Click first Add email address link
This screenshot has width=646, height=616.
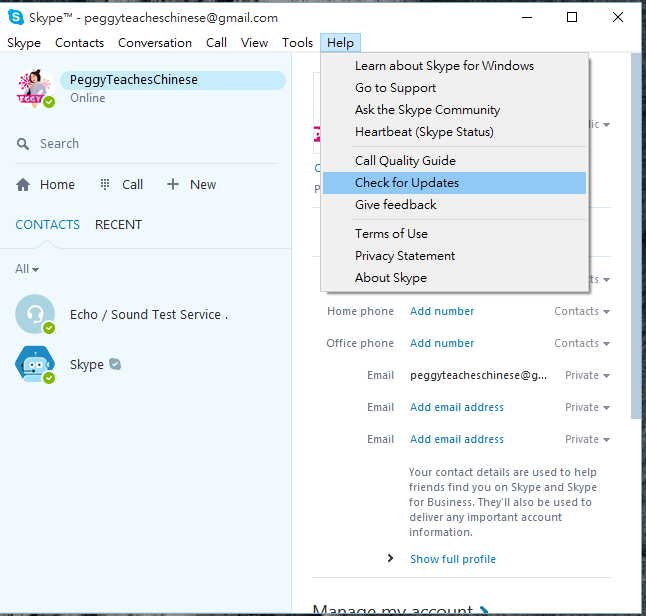pos(457,408)
